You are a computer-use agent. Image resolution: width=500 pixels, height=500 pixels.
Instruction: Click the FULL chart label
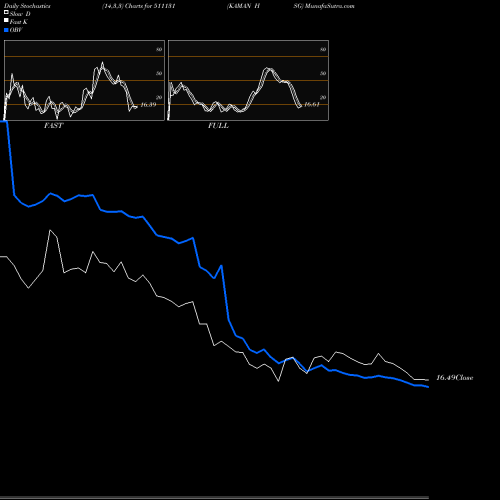point(218,126)
